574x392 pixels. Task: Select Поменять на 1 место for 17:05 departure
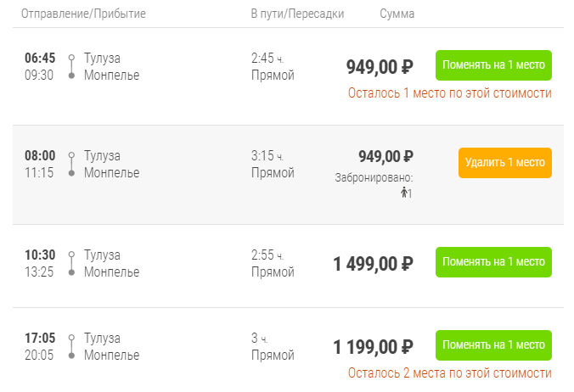(493, 344)
